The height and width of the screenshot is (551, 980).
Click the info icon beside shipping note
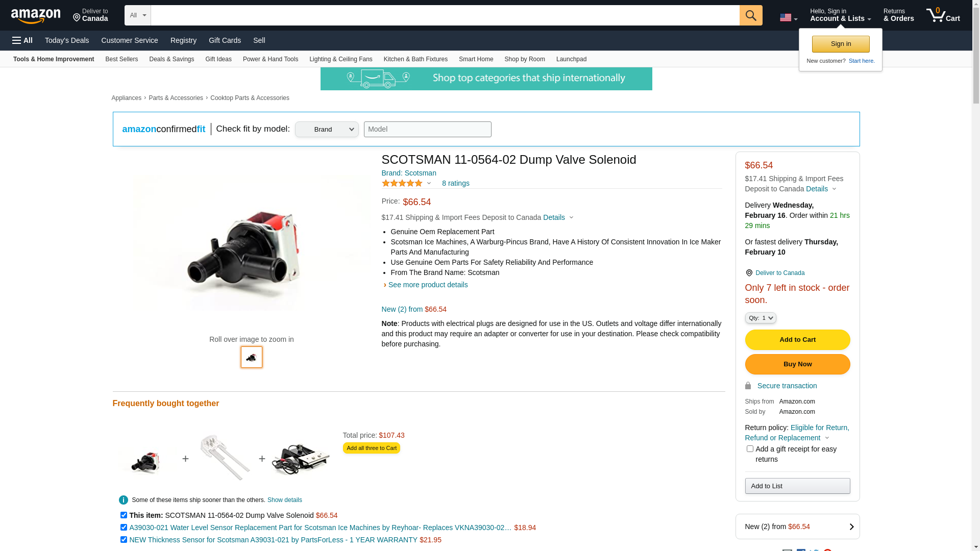[x=124, y=500]
